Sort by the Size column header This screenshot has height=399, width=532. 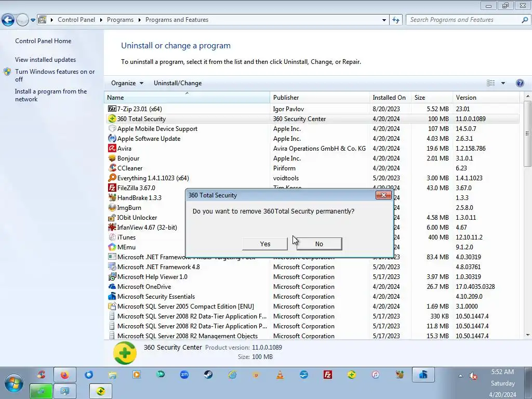(432, 97)
